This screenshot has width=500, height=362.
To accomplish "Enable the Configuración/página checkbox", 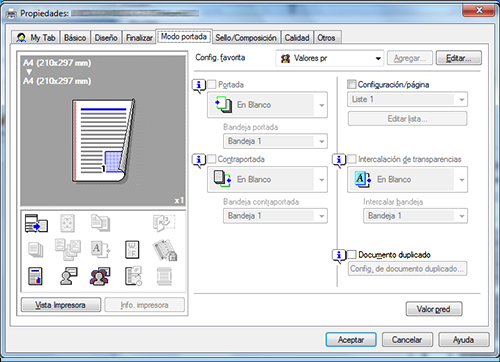I will click(351, 84).
